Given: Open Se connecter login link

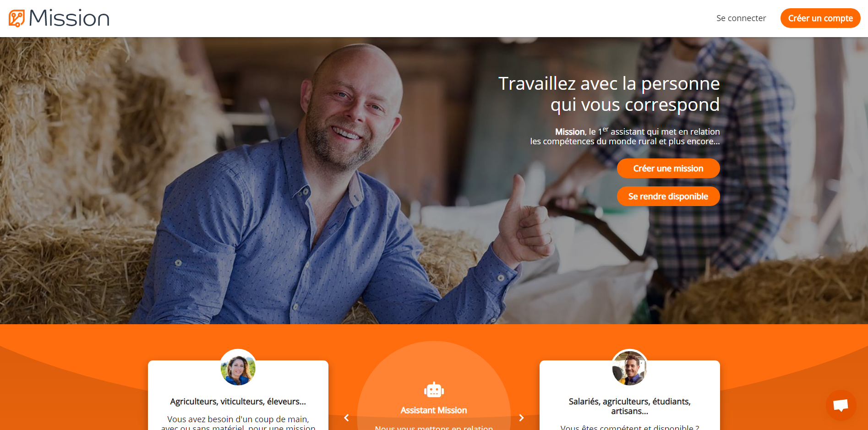Looking at the screenshot, I should 741,18.
